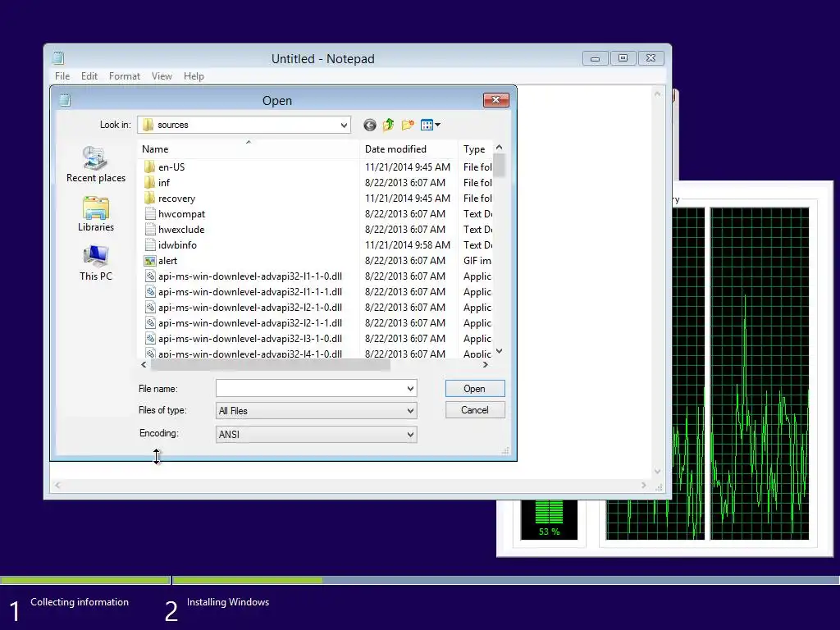Select the file name text 'idwbinfo'
Image resolution: width=840 pixels, height=630 pixels.
(x=177, y=244)
